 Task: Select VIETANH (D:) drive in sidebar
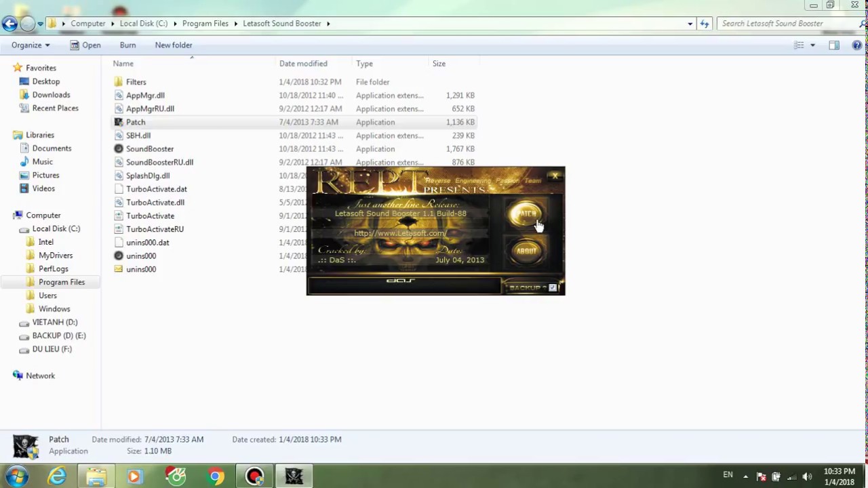55,323
